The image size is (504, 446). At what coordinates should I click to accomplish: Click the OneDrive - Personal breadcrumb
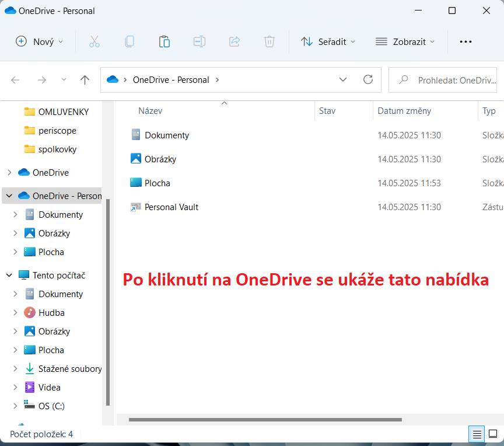(171, 80)
